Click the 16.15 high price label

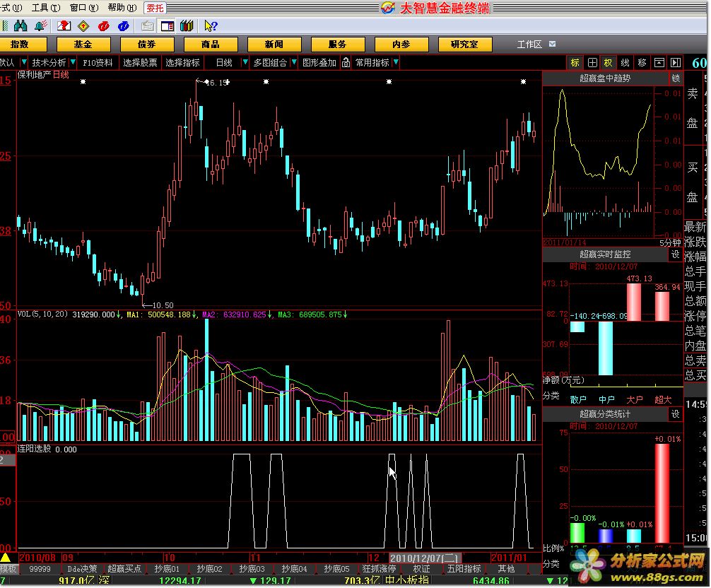217,83
